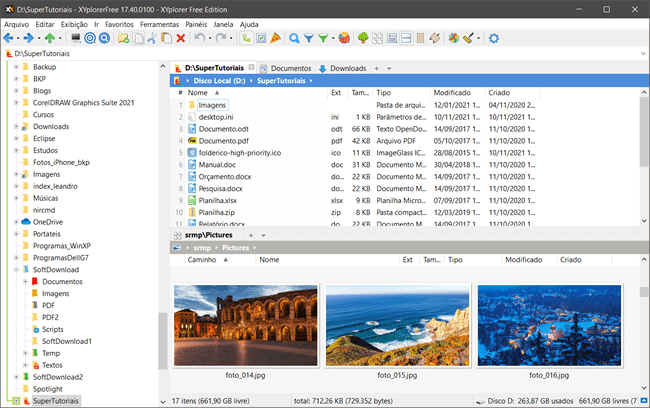Click the folder tree vertical scrollbar thumb
This screenshot has height=408, width=650.
point(162,341)
